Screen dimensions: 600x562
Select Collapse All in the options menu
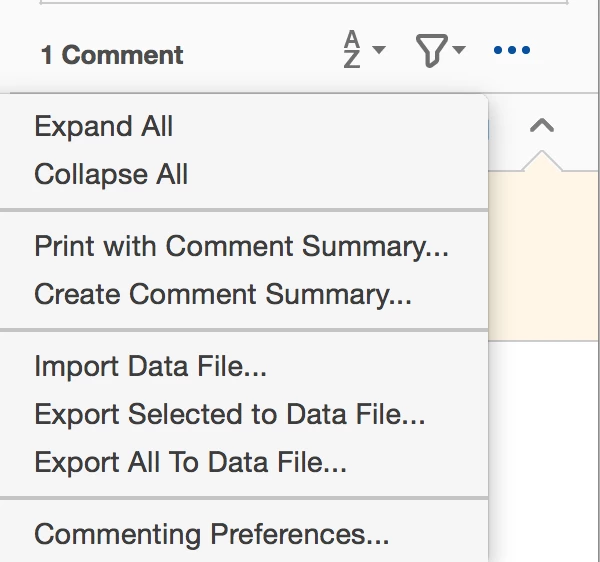pyautogui.click(x=111, y=175)
